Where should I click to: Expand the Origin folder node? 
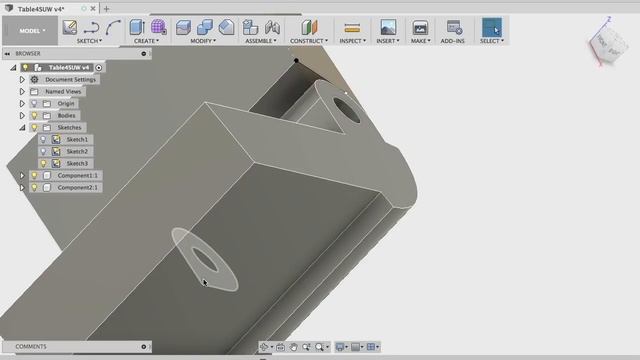(x=22, y=104)
